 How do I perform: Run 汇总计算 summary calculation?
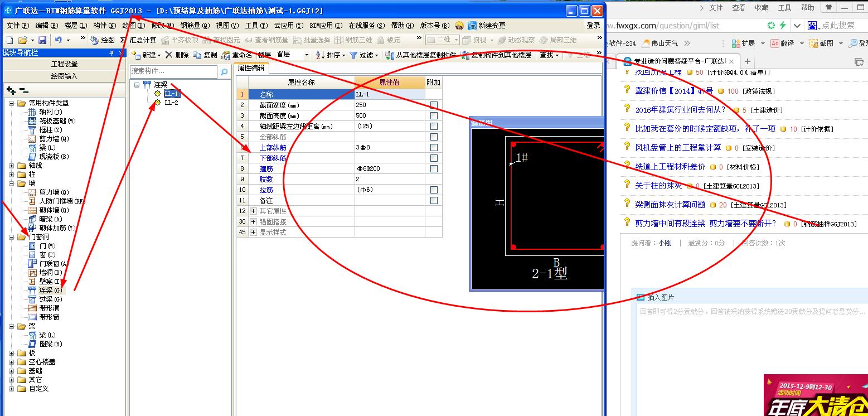(138, 40)
